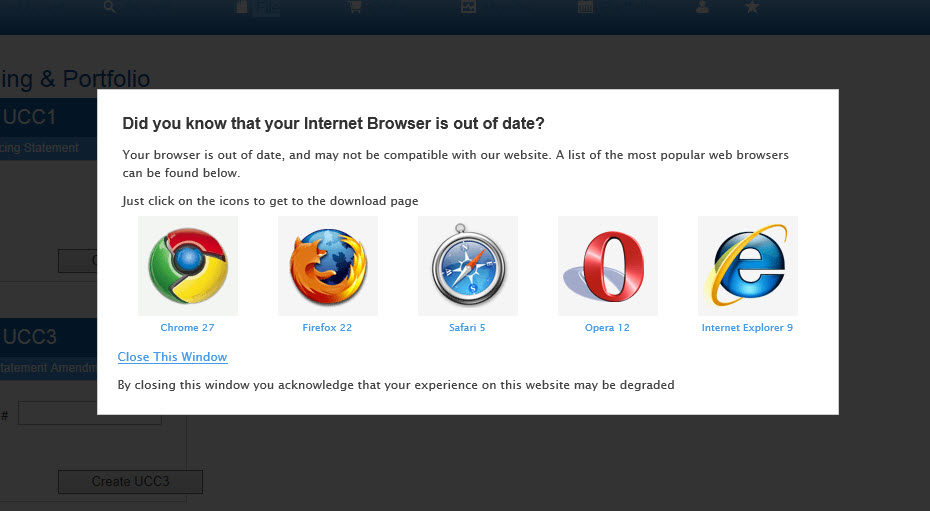
Task: Click the user profile icon in top bar
Action: (x=702, y=7)
